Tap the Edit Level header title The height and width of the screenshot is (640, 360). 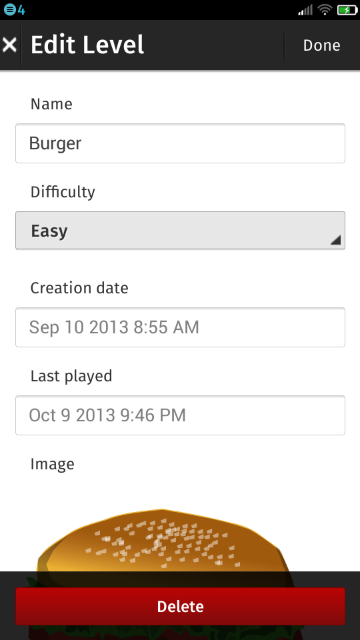[x=87, y=45]
